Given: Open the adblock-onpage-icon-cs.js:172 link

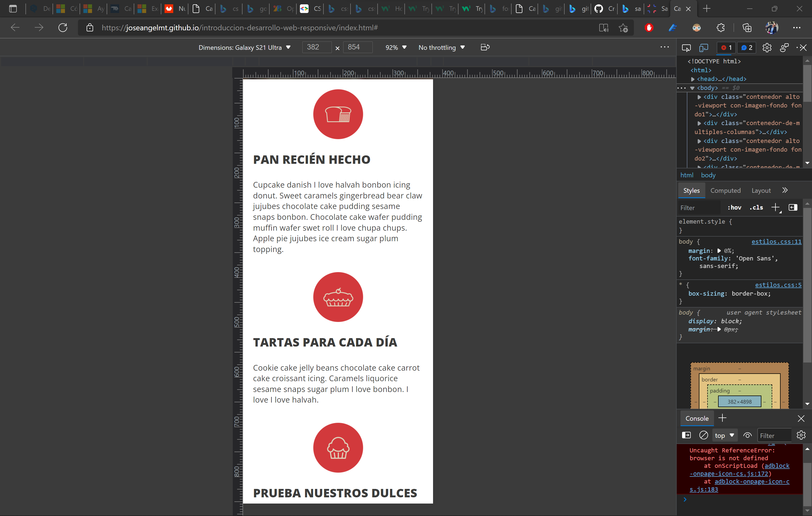Looking at the screenshot, I should 739,469.
